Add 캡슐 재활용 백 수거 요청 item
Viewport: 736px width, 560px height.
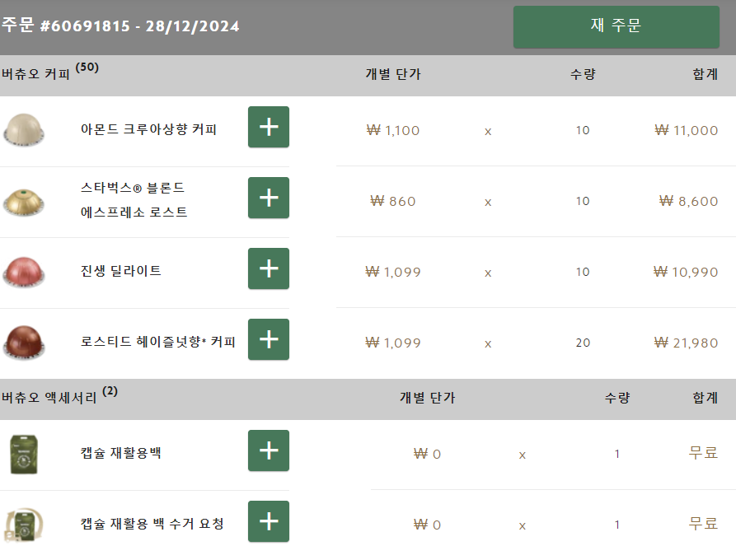pos(269,521)
